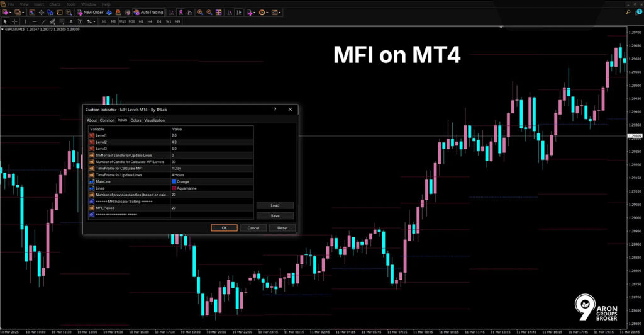This screenshot has height=335, width=644.
Task: Switch to the Common tab
Action: (x=107, y=120)
